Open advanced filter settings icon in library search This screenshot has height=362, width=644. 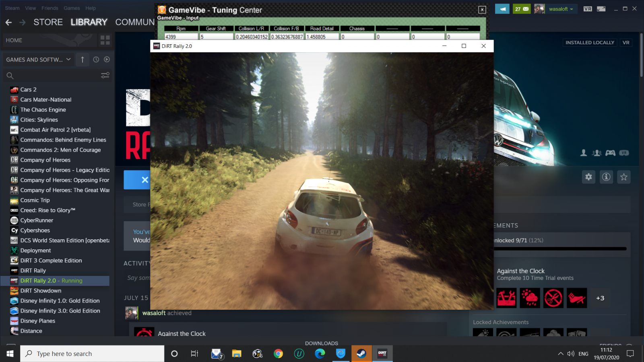pyautogui.click(x=105, y=75)
